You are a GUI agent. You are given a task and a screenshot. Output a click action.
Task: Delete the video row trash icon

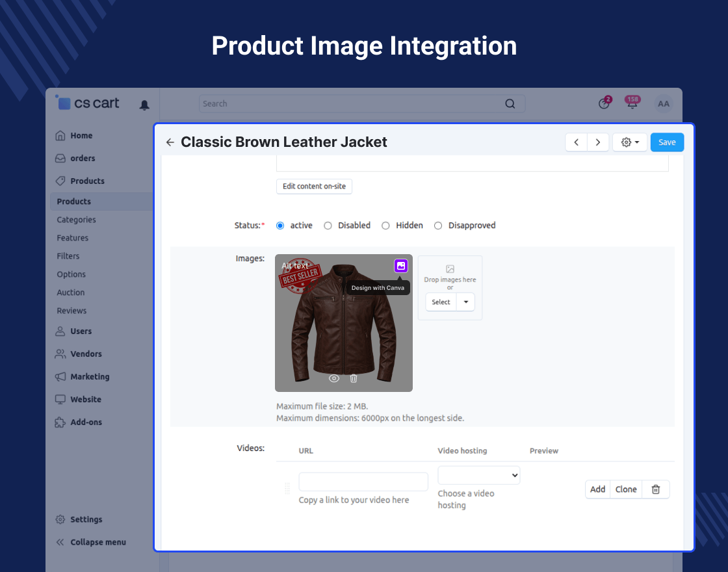click(656, 489)
